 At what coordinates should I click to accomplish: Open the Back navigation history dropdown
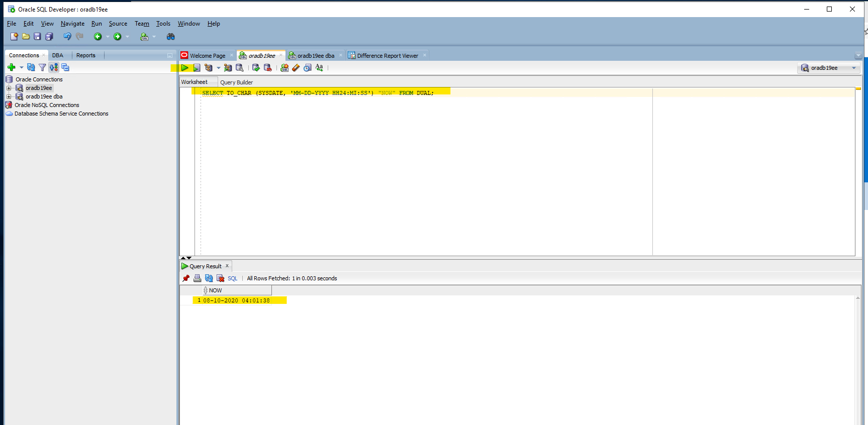click(x=108, y=37)
